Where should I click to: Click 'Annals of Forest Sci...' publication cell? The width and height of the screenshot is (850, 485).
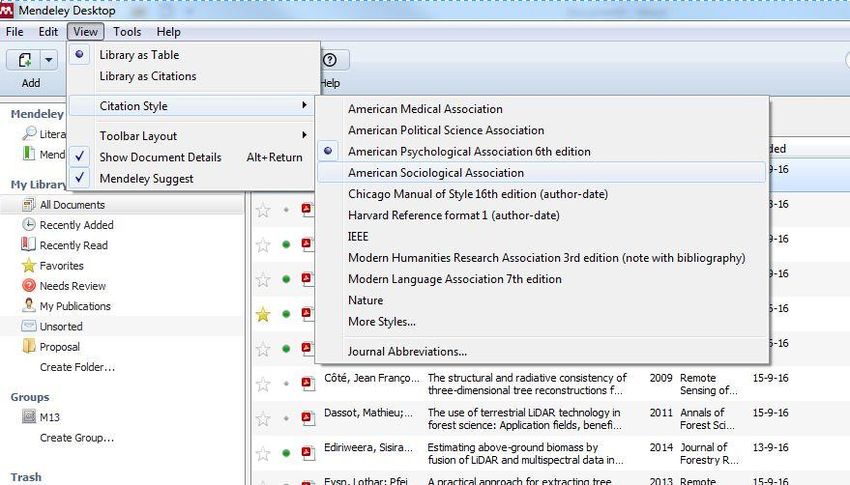(x=707, y=418)
